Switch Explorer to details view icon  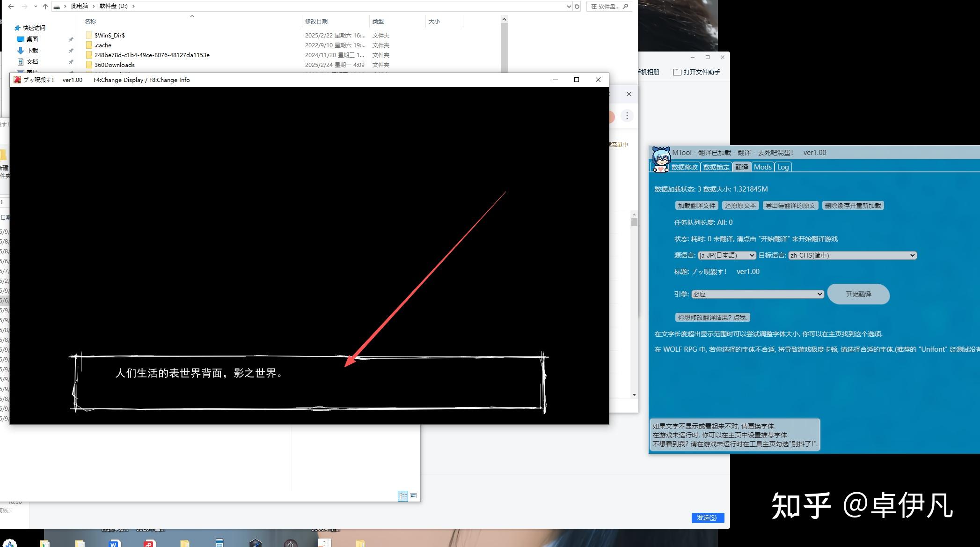coord(403,495)
